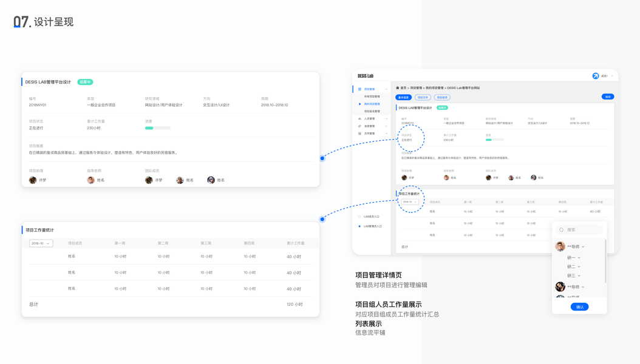
Task: Expand the 消息管理 sidebar chevron
Action: (387, 126)
